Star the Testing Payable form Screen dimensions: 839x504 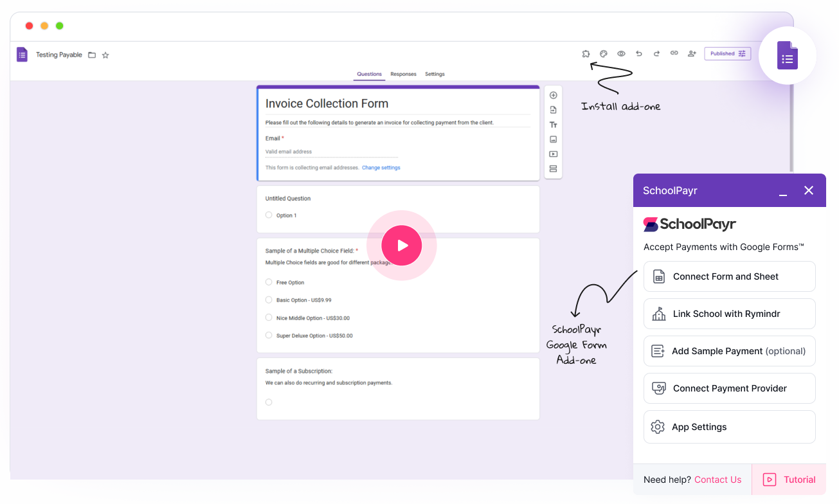(105, 55)
